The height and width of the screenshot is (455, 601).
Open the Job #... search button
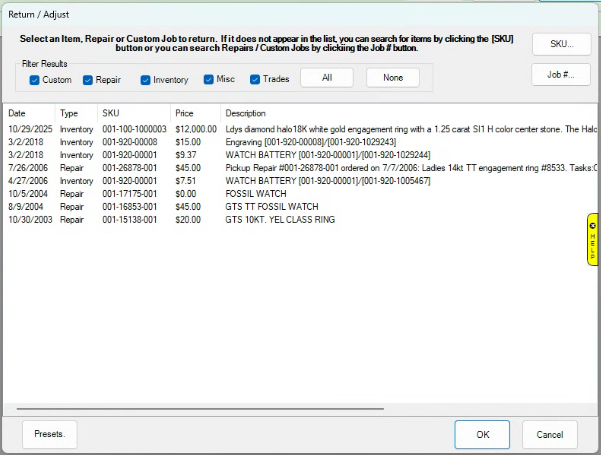[560, 75]
